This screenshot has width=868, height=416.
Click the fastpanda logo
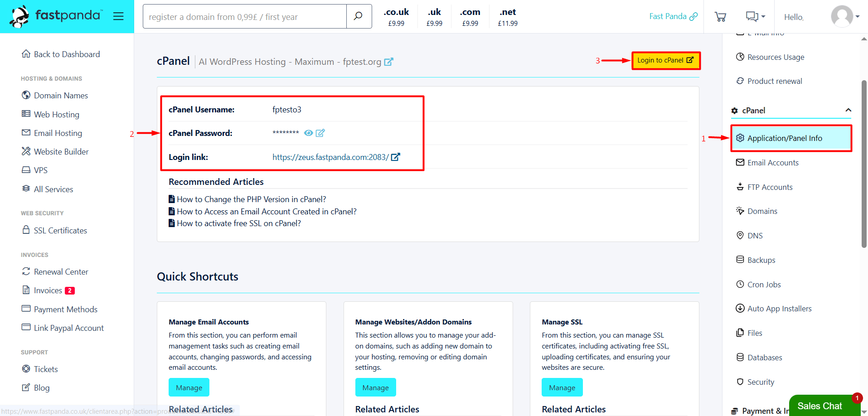pyautogui.click(x=56, y=16)
